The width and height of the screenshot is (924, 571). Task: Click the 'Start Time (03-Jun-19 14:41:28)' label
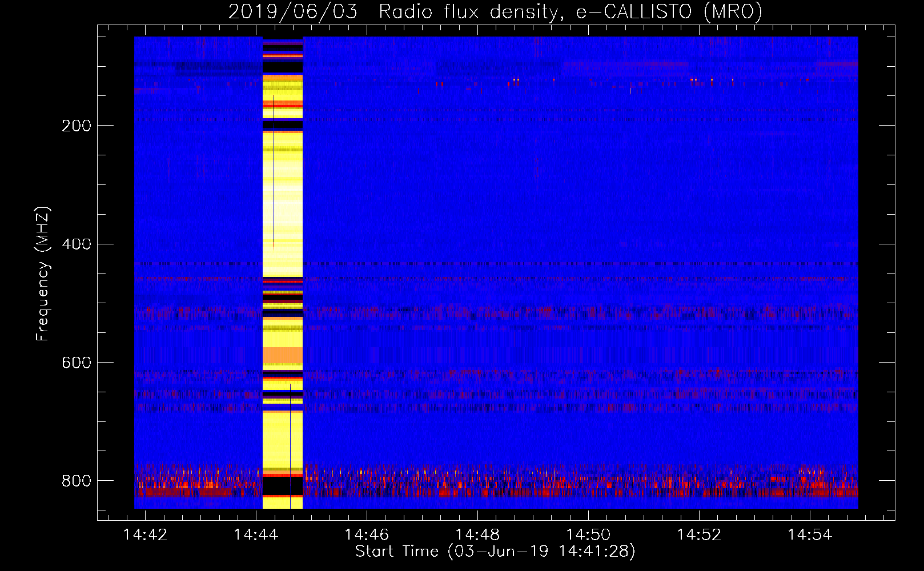point(495,552)
